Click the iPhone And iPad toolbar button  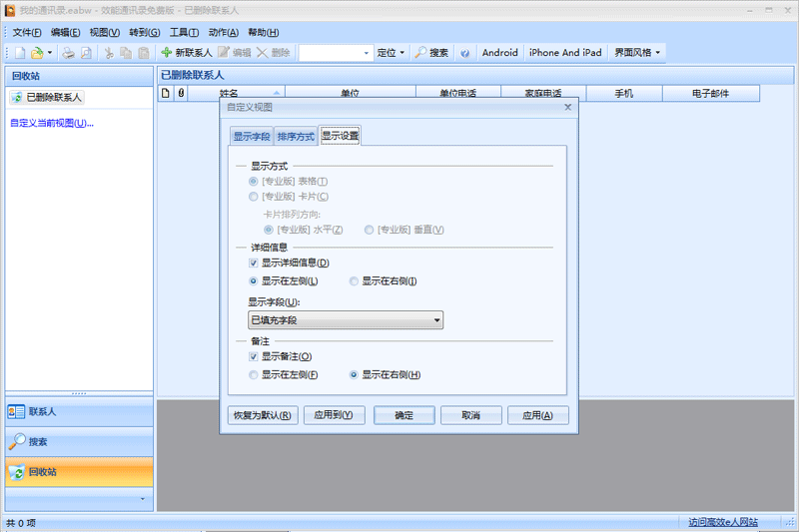coord(565,53)
